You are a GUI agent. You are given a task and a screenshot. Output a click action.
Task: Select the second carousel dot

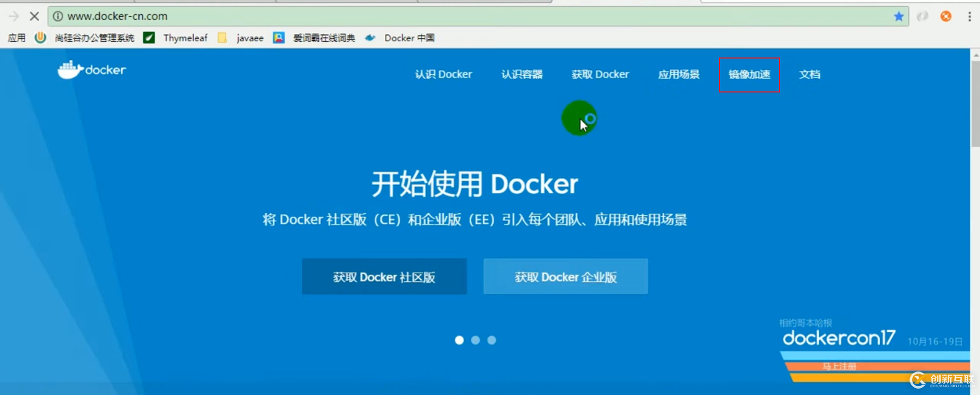[475, 340]
